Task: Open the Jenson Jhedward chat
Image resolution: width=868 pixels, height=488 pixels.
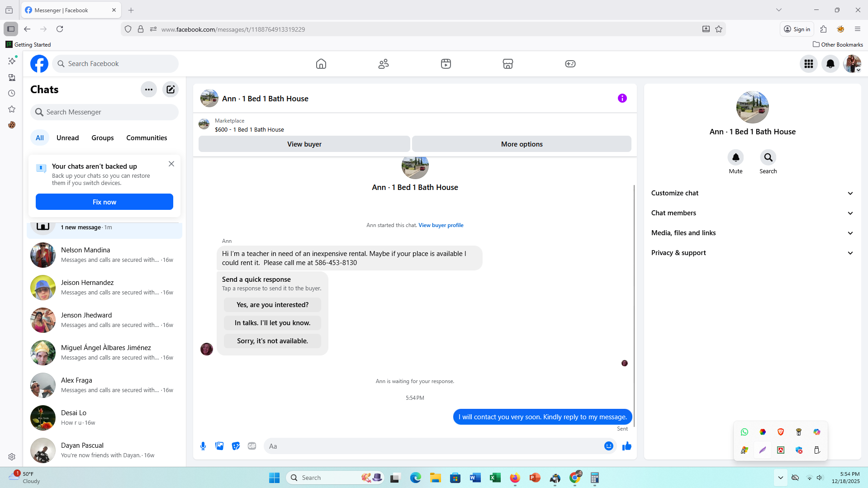Action: pyautogui.click(x=104, y=320)
